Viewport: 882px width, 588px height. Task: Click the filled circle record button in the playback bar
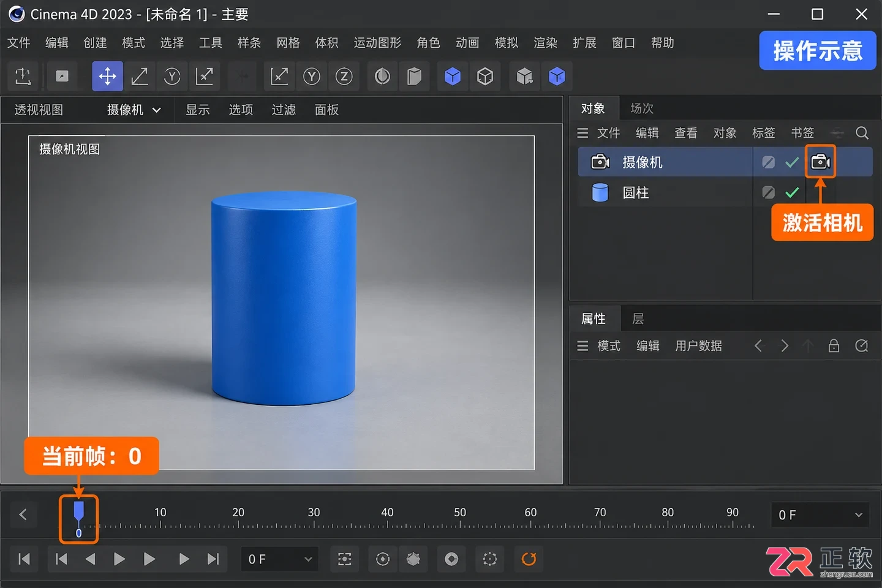(451, 559)
